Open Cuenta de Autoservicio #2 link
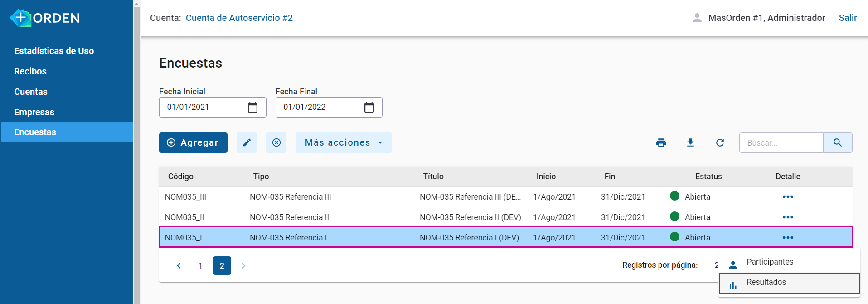 click(239, 18)
